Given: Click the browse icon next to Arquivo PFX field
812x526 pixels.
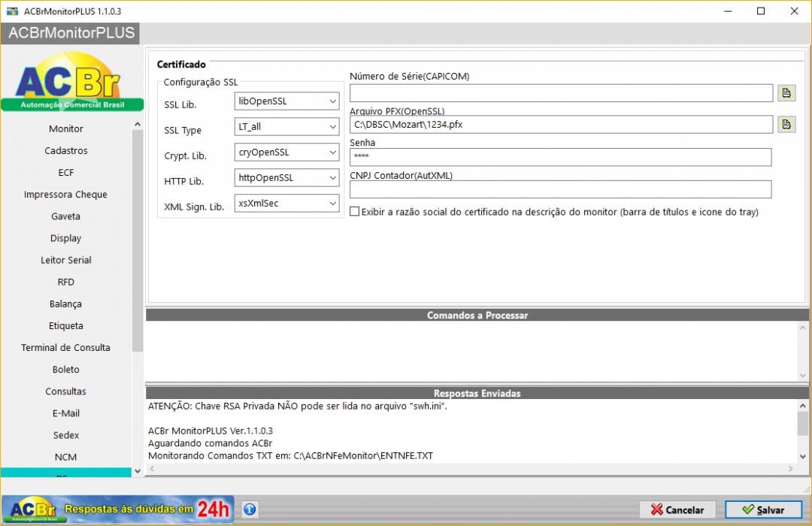Looking at the screenshot, I should coord(786,124).
